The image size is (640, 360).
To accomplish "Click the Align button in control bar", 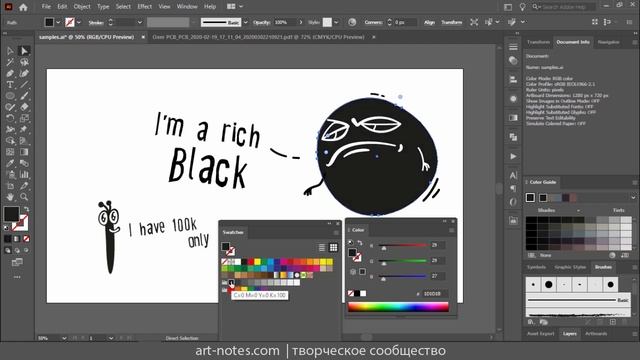I will pyautogui.click(x=429, y=22).
